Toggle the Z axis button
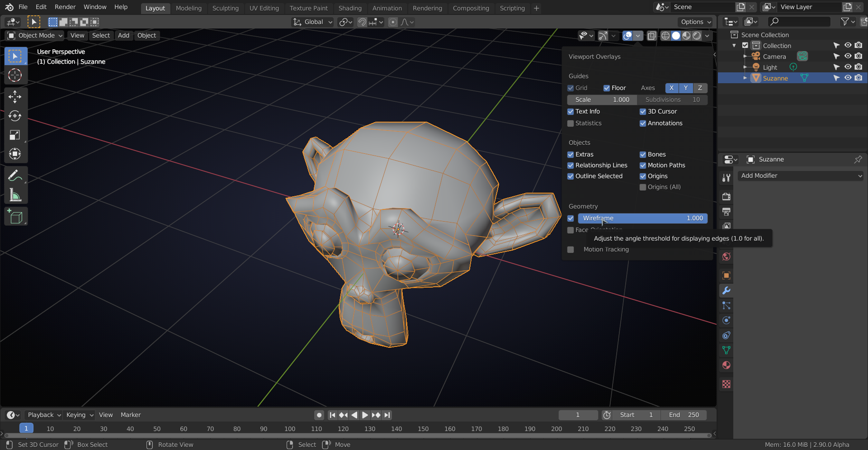This screenshot has width=868, height=450. (x=700, y=88)
